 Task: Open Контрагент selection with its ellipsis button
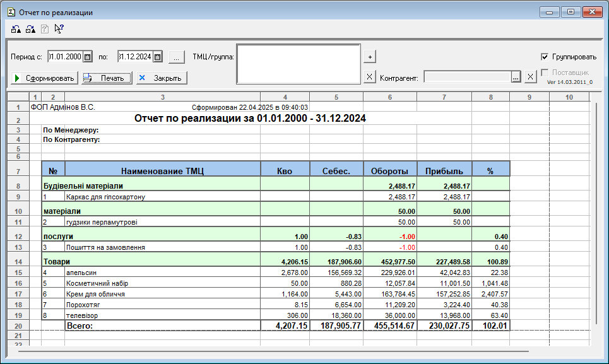(516, 77)
